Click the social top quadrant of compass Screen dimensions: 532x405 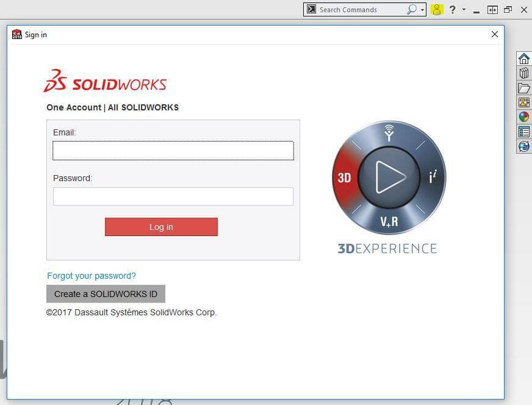(389, 133)
